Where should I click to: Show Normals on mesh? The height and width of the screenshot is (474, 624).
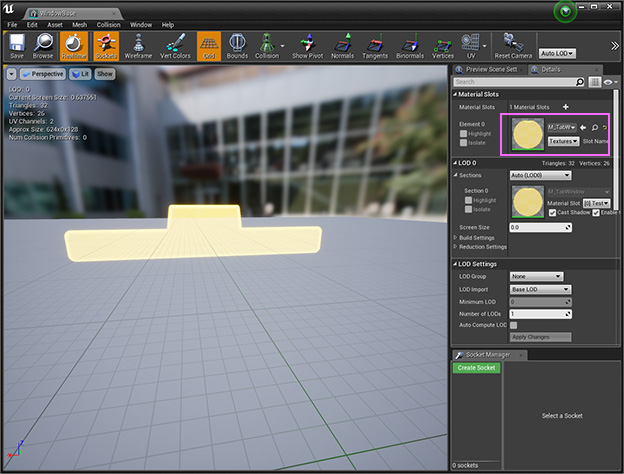coord(342,46)
